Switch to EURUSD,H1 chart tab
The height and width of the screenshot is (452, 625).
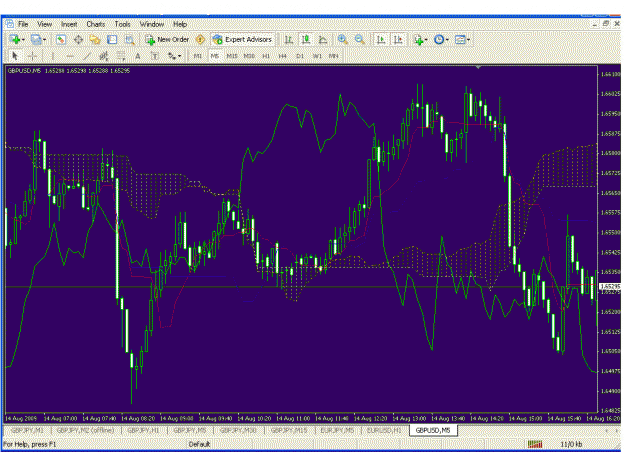coord(384,430)
